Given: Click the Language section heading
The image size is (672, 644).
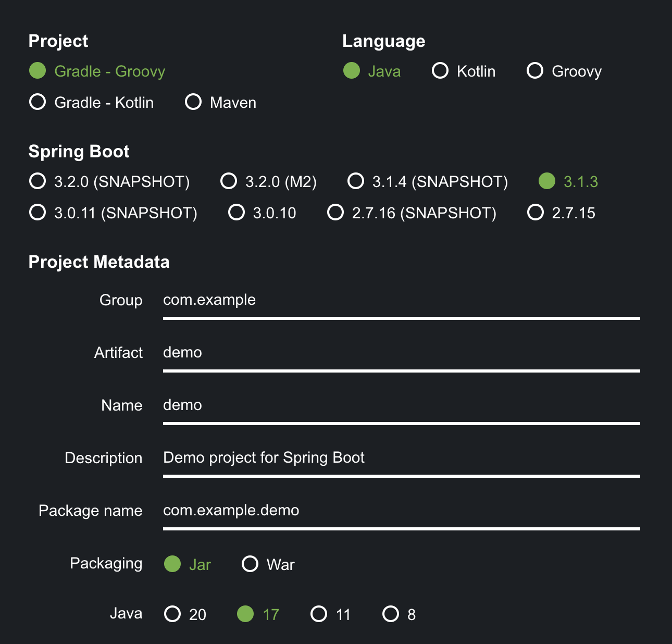Looking at the screenshot, I should [x=384, y=41].
